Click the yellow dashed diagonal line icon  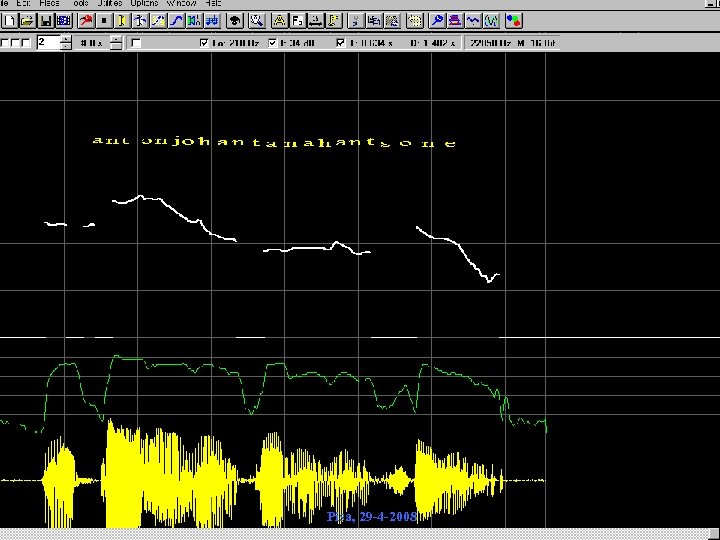(x=158, y=21)
